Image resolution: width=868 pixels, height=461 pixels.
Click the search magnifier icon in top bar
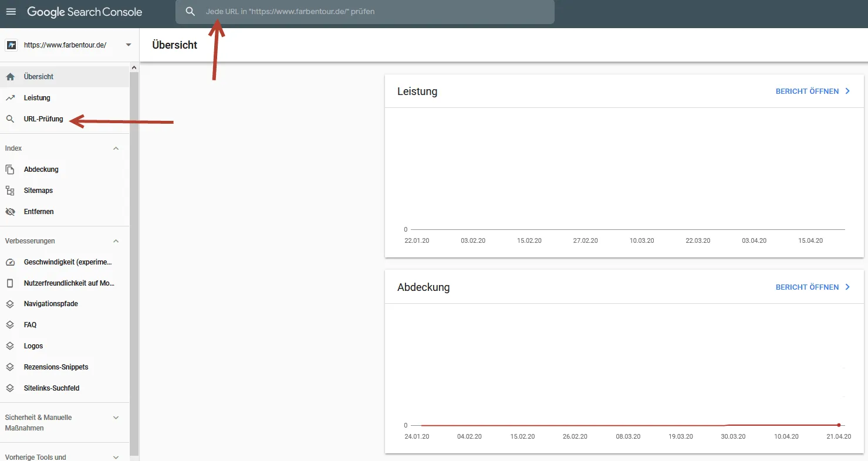pyautogui.click(x=190, y=12)
